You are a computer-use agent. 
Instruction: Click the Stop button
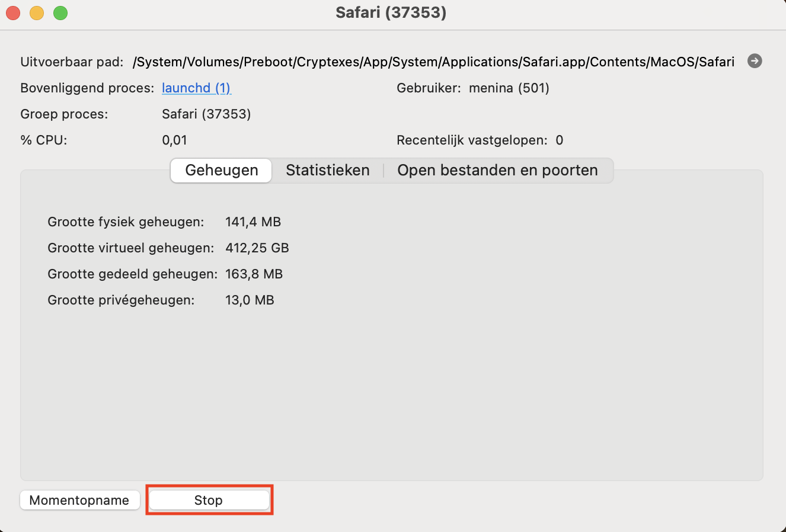click(209, 500)
